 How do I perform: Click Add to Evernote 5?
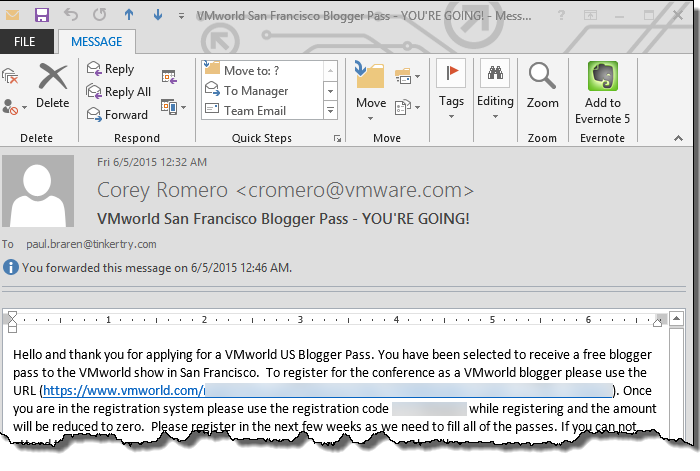coord(603,92)
